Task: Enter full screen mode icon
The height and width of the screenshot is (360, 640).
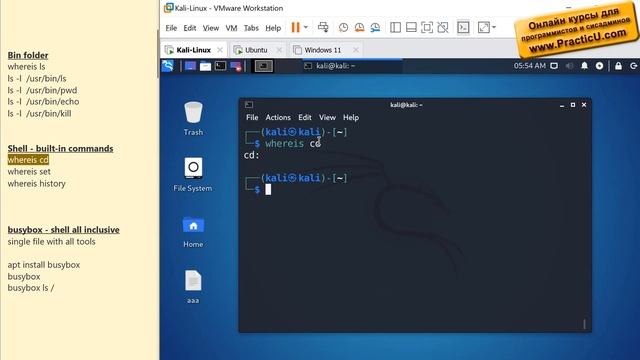Action: (x=427, y=27)
